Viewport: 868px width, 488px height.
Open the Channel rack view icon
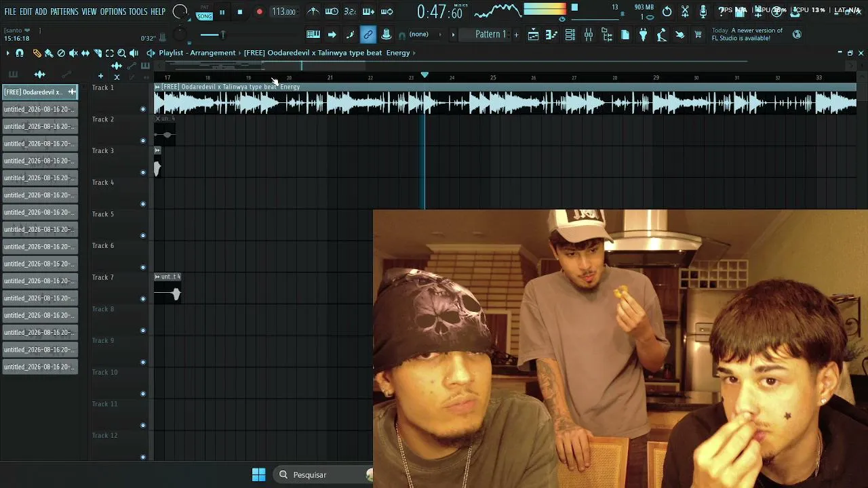(x=570, y=35)
